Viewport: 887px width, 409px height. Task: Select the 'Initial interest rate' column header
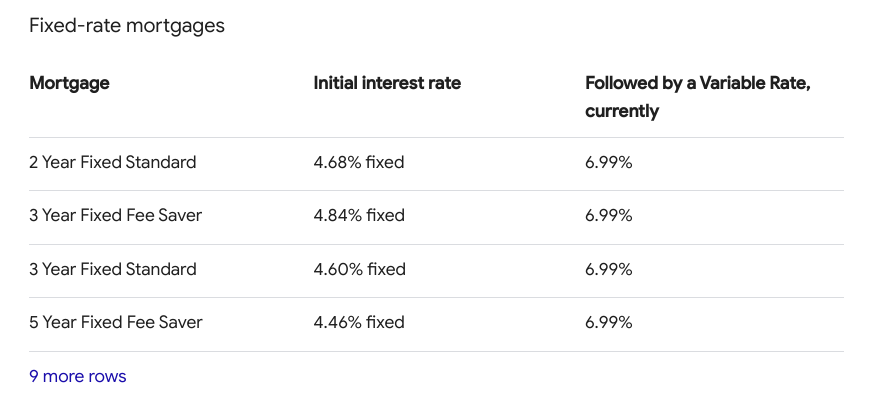(x=387, y=83)
